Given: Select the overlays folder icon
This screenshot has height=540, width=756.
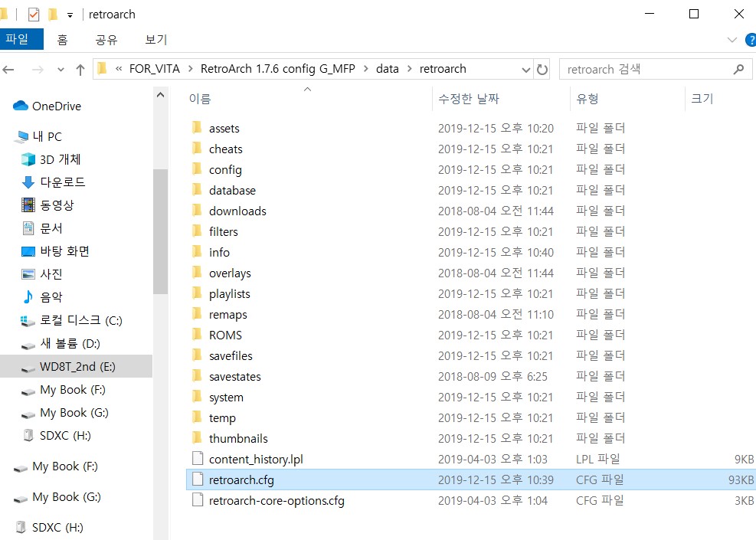Looking at the screenshot, I should tap(197, 273).
